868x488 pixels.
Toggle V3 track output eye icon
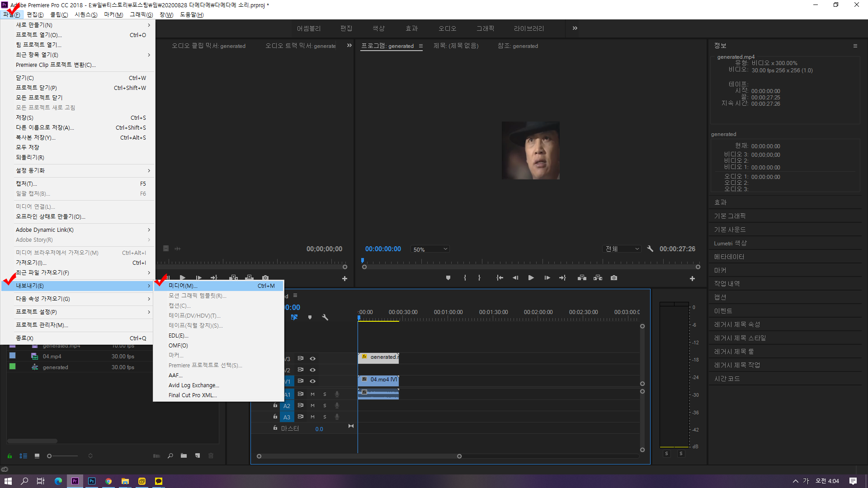coord(312,358)
